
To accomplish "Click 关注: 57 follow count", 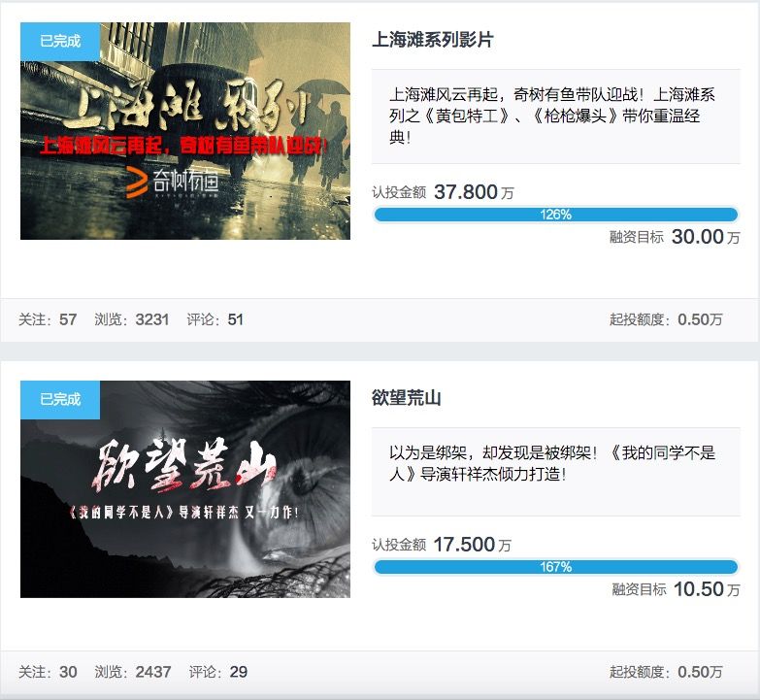I will 48,319.
